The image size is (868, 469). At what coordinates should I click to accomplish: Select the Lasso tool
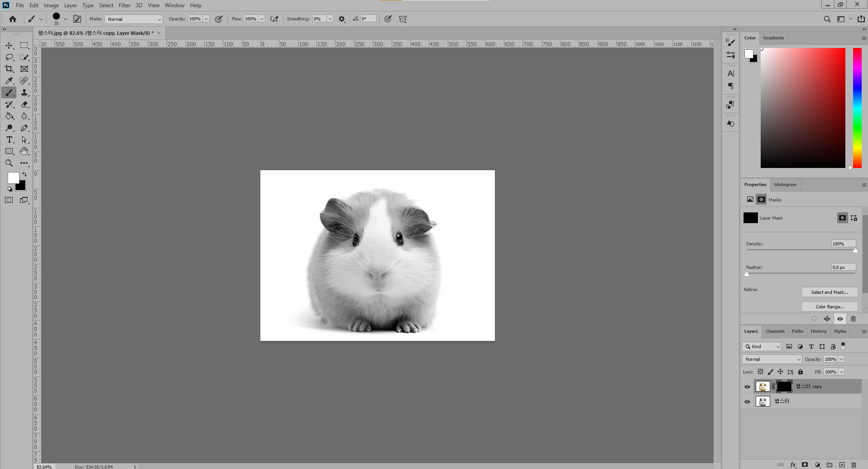(9, 57)
